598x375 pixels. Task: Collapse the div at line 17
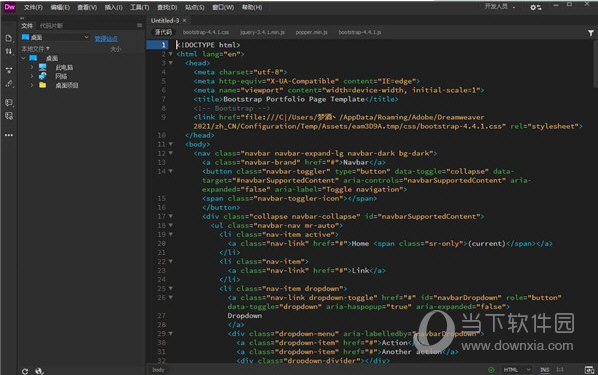170,216
